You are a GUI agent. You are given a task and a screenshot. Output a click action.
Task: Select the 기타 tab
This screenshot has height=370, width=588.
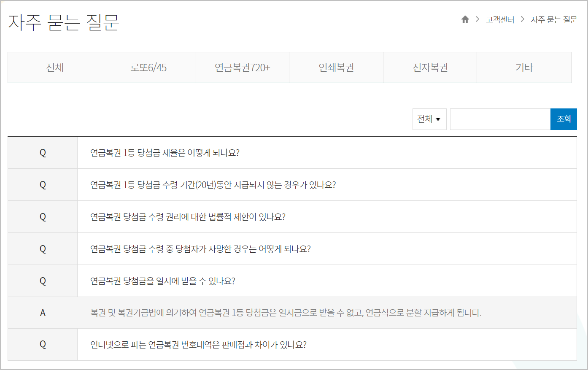click(524, 68)
